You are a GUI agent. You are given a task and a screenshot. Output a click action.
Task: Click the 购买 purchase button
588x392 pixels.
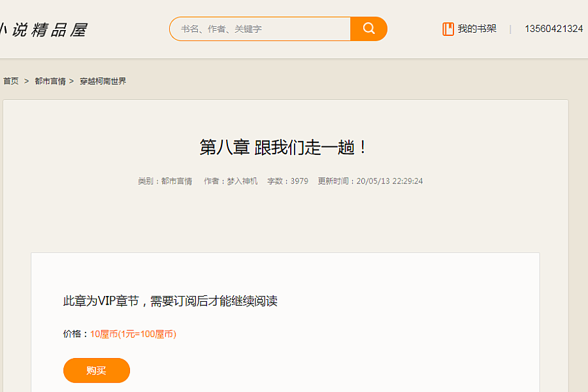[x=97, y=370]
